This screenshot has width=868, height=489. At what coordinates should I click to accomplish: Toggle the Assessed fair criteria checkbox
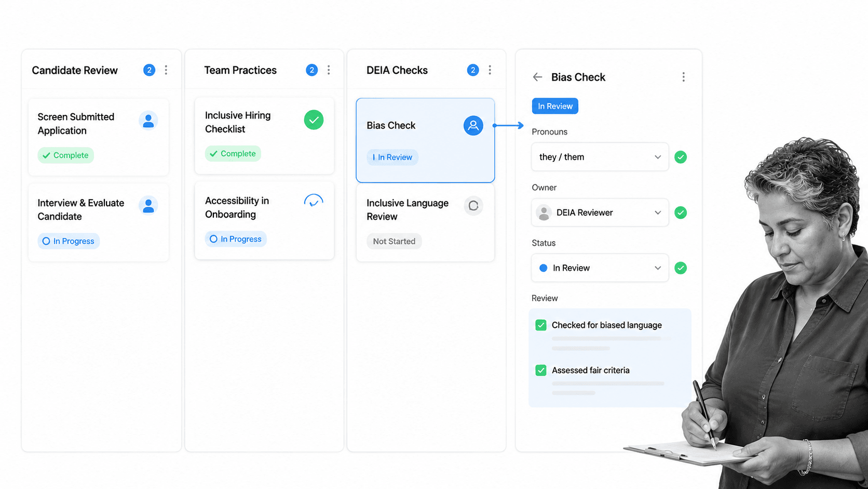[540, 371]
